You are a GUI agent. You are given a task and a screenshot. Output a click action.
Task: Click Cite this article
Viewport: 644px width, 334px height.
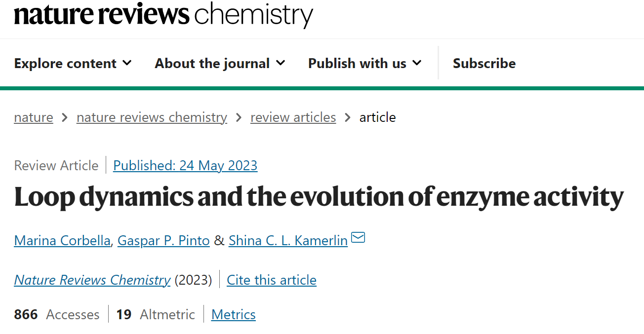point(272,280)
